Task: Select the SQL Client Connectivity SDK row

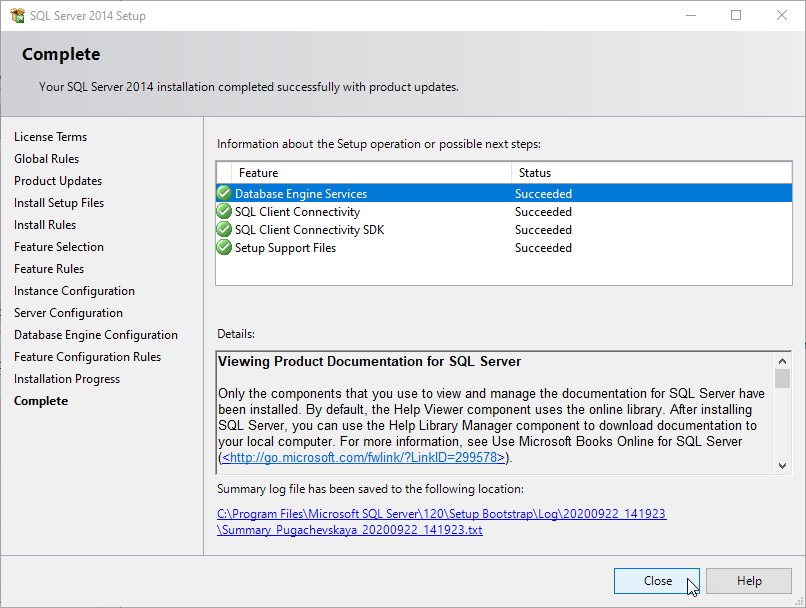Action: pyautogui.click(x=309, y=230)
